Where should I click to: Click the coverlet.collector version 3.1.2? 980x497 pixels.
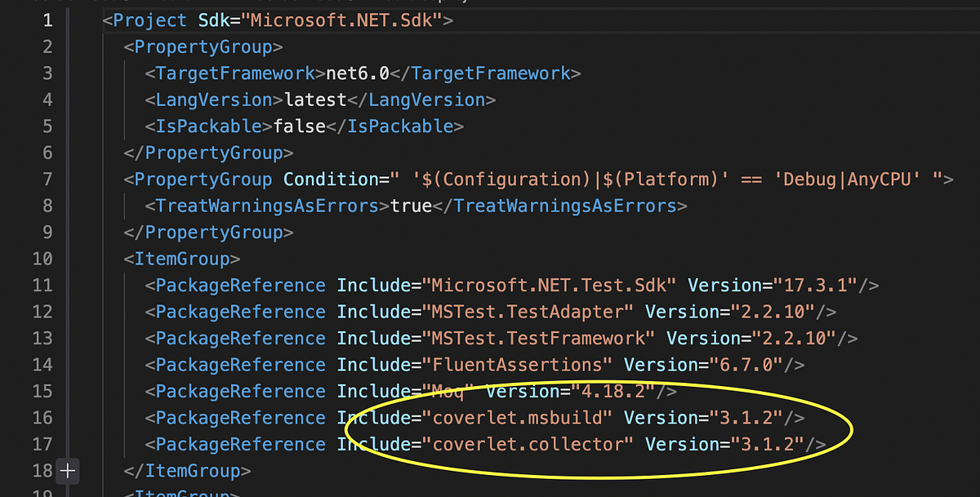(768, 444)
